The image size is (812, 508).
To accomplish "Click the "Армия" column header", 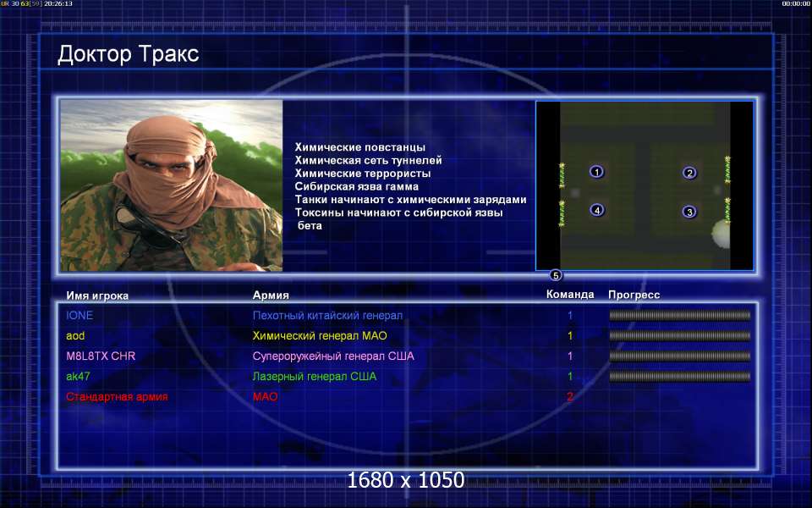I will tap(271, 295).
